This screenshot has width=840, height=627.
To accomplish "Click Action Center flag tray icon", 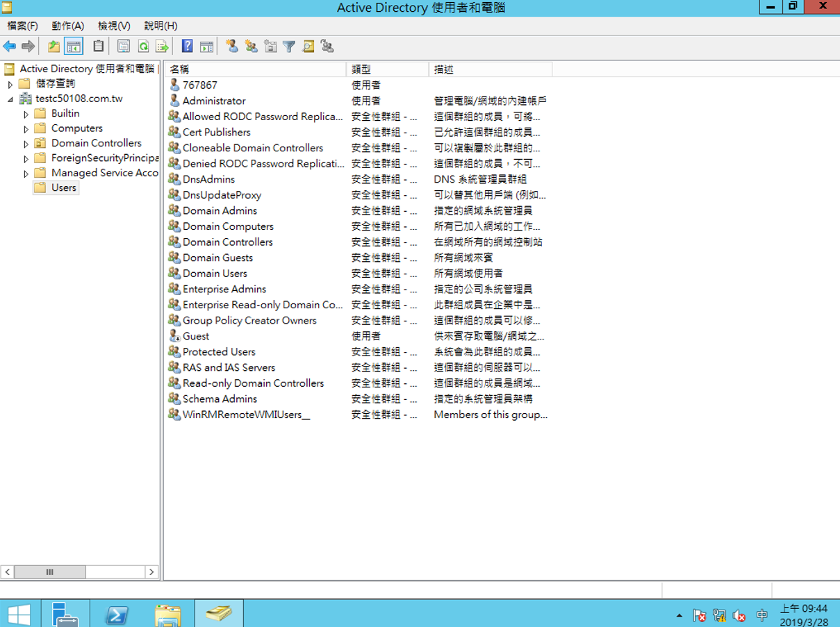I will click(700, 615).
